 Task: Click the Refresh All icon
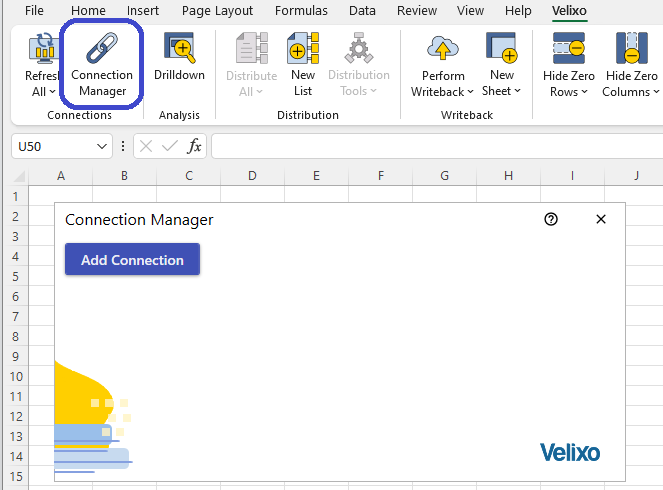[43, 48]
